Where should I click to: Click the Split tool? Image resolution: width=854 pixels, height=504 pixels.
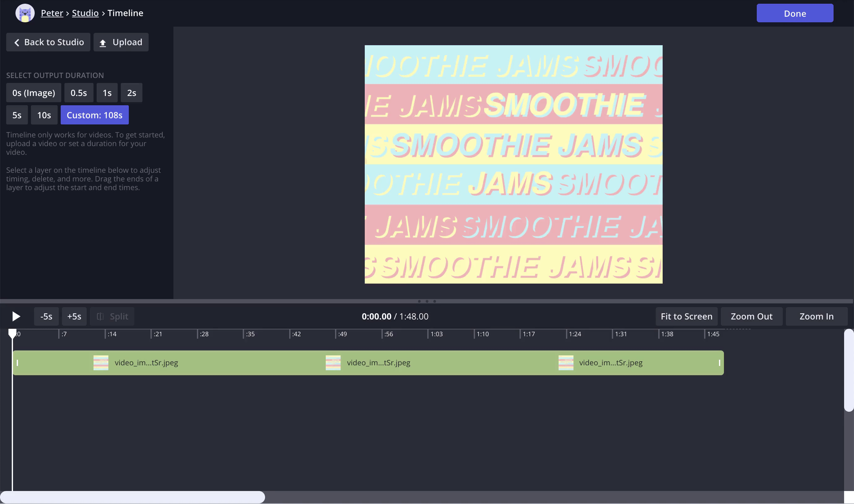112,316
